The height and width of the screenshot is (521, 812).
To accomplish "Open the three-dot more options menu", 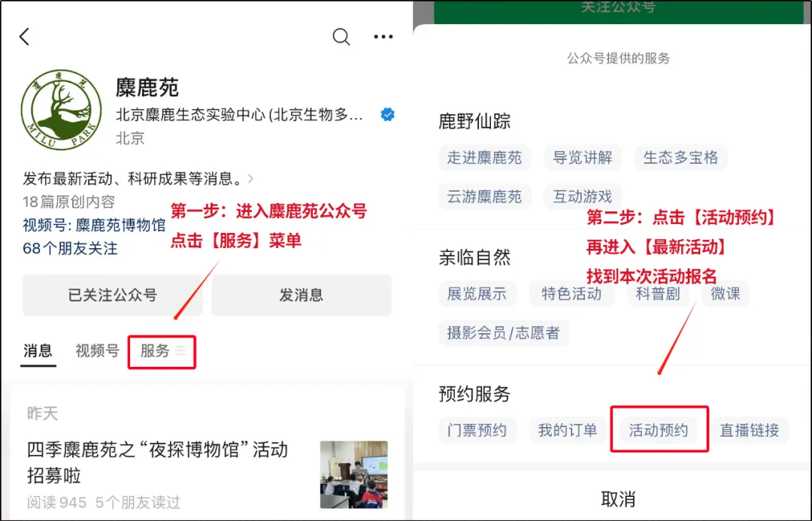I will point(383,37).
